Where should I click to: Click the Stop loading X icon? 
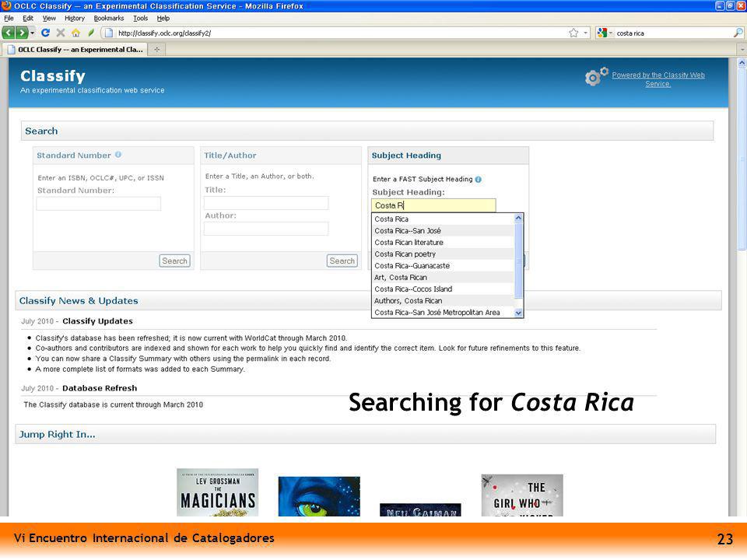coord(61,33)
